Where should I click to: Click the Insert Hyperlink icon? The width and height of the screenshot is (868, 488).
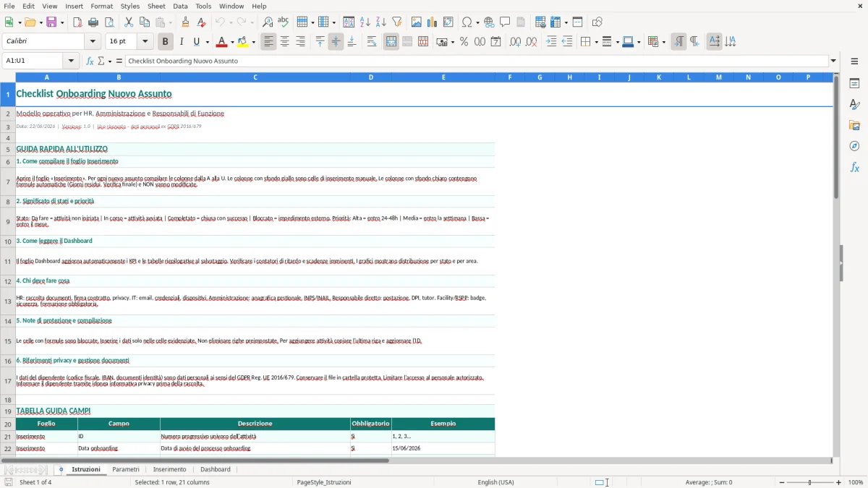pyautogui.click(x=490, y=22)
